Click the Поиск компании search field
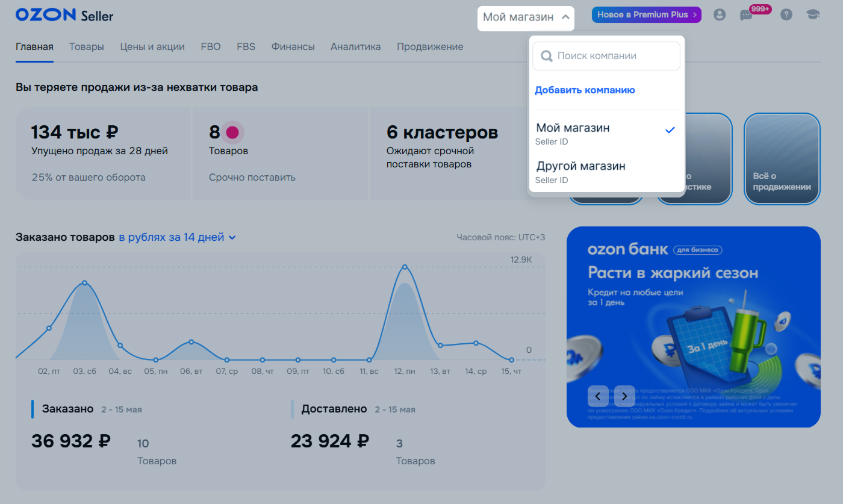Screen dimensions: 843x504 coord(606,56)
